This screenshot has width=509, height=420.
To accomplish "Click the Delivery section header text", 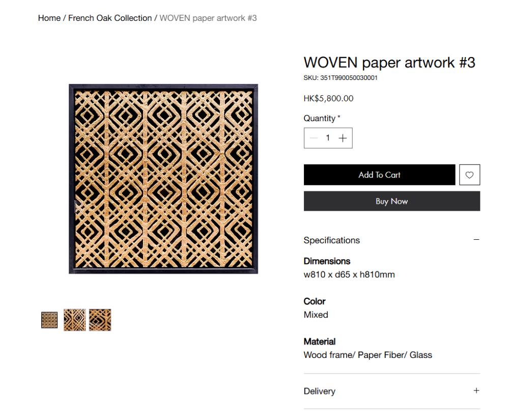I will 320,391.
